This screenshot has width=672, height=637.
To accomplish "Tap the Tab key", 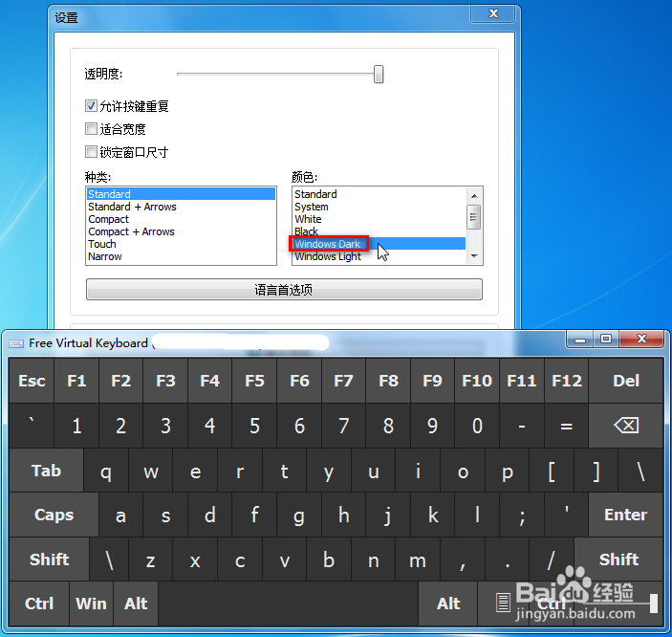I will (46, 471).
